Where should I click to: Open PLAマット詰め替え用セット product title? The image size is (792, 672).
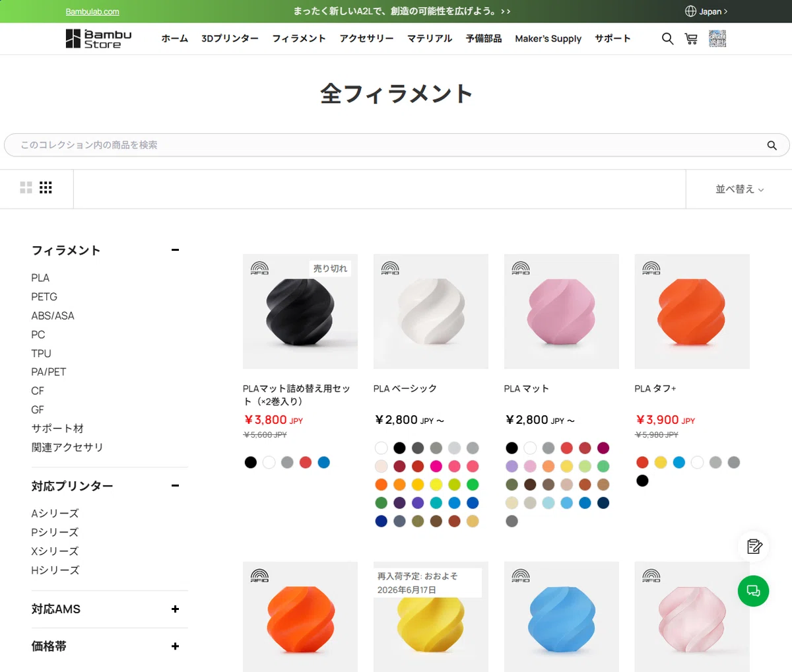pos(296,395)
